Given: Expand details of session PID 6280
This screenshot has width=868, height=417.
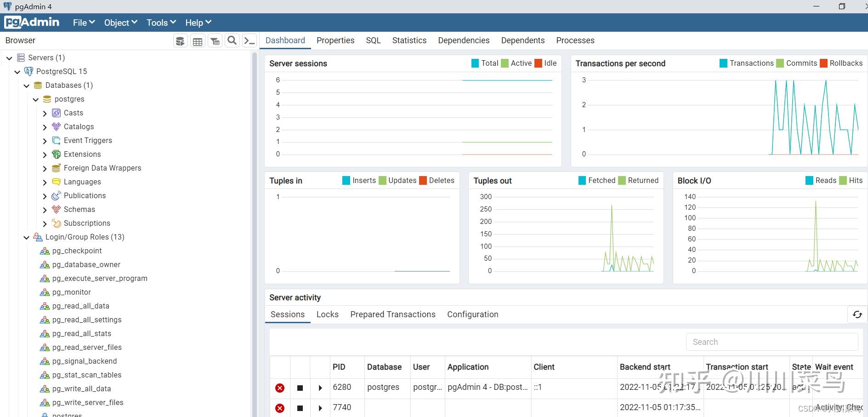Looking at the screenshot, I should point(320,388).
